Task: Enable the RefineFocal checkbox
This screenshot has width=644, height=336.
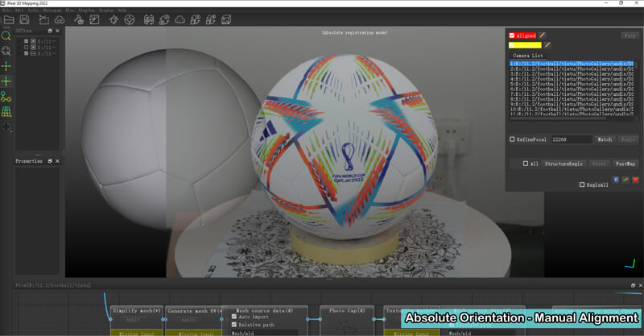Action: click(x=512, y=139)
